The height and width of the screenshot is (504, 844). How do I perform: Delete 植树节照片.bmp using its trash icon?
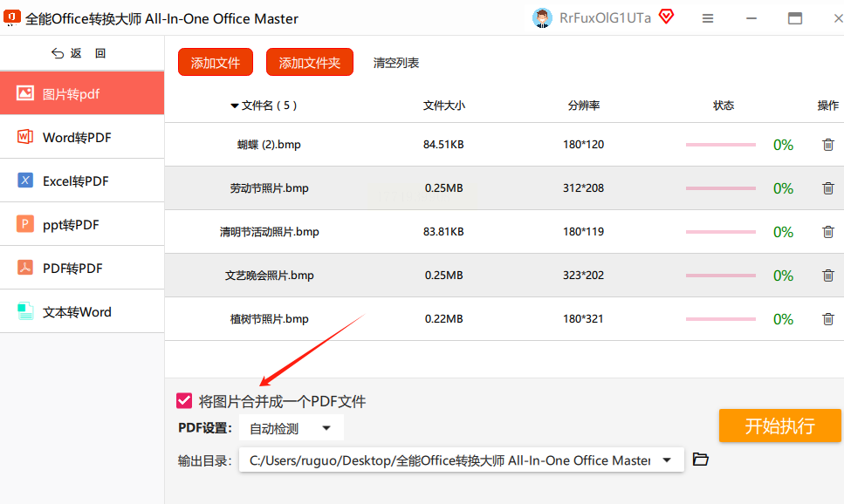coord(827,319)
